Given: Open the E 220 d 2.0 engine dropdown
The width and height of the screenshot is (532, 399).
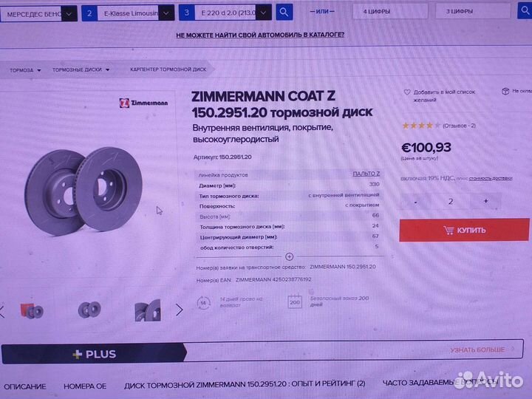Looking at the screenshot, I should (x=233, y=13).
